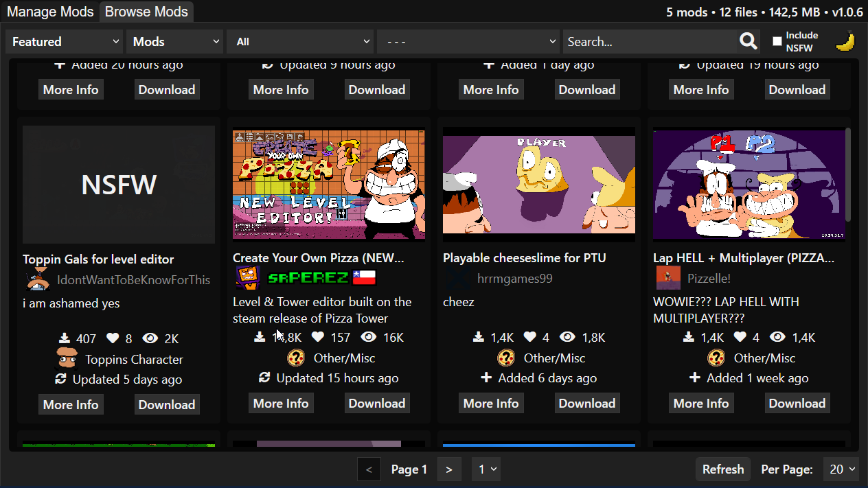Screen dimensions: 868x488
Task: Click the Other/Misc icon on Lap HELL card
Action: coord(716,358)
